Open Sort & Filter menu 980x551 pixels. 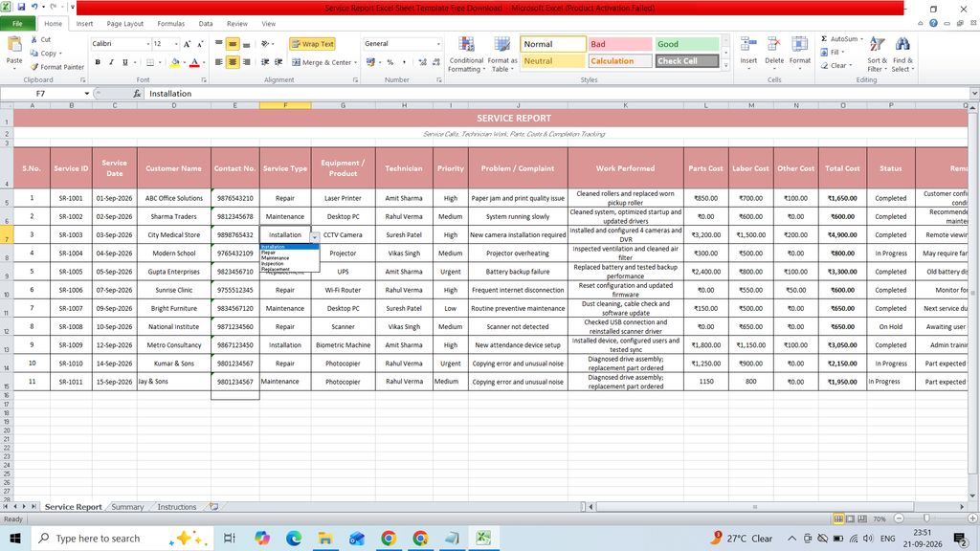pos(877,55)
